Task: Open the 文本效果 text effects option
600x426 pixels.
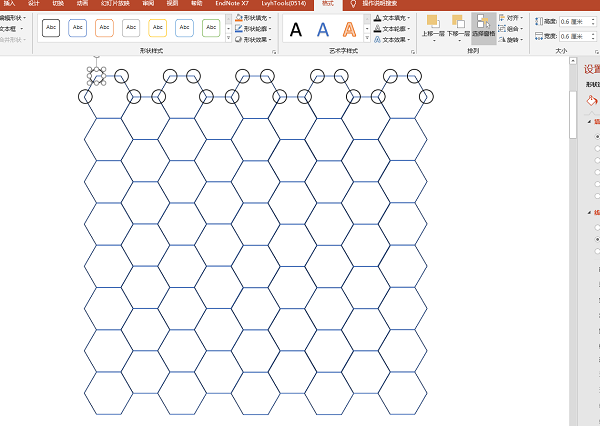Action: [x=392, y=39]
